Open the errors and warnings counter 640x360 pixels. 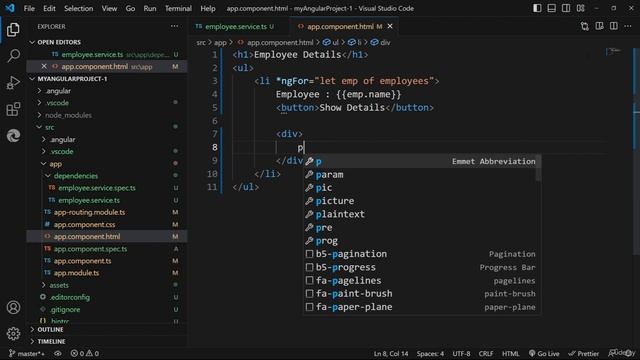(x=84, y=353)
